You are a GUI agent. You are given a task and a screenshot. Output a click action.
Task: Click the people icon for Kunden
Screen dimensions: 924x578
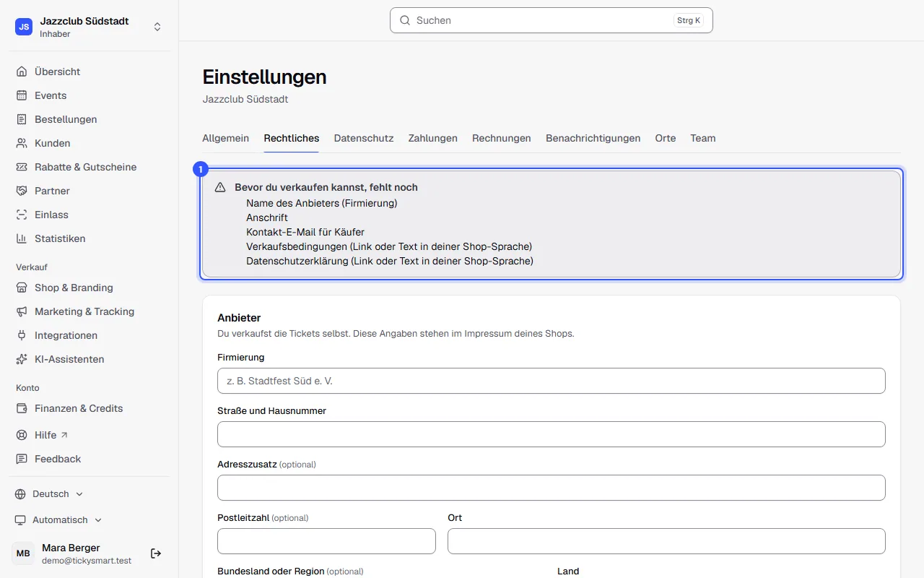coord(22,143)
